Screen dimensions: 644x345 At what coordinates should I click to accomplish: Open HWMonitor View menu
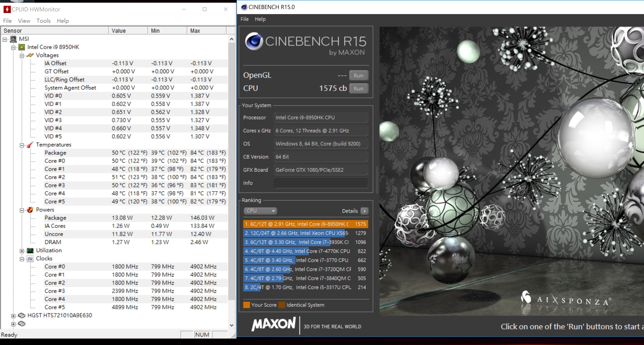[24, 21]
